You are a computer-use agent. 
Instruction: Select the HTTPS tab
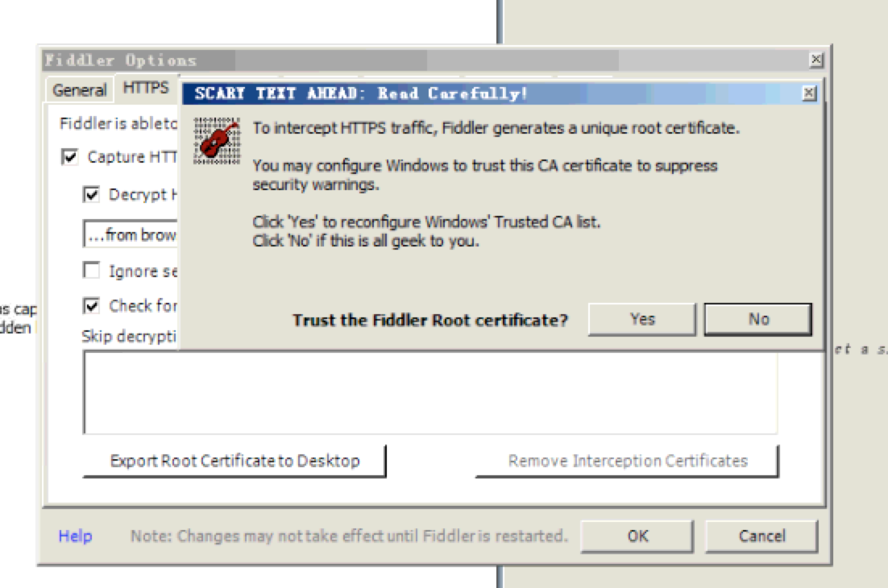click(x=146, y=88)
